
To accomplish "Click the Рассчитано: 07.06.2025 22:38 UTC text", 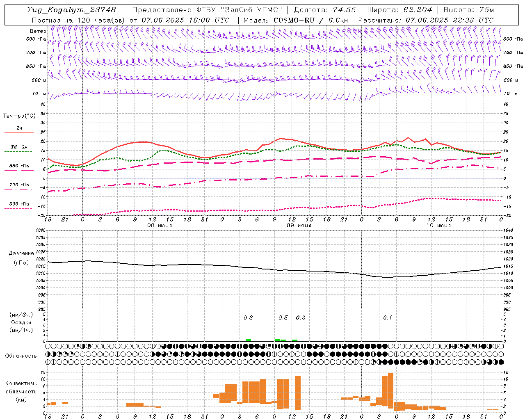I will coord(426,20).
